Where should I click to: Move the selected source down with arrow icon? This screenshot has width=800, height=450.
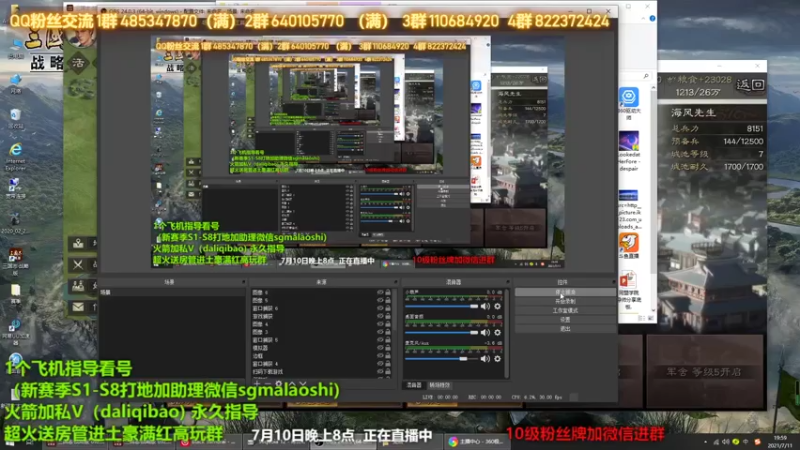(303, 384)
